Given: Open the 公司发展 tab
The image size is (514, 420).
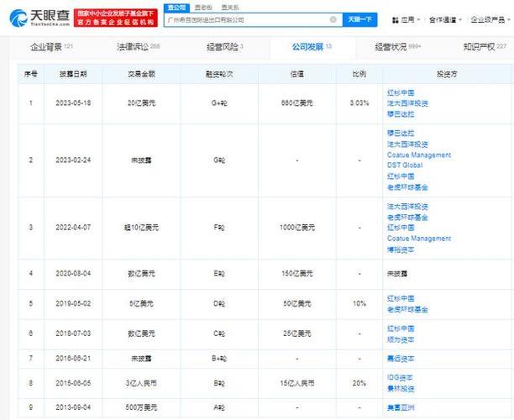Looking at the screenshot, I should point(312,47).
